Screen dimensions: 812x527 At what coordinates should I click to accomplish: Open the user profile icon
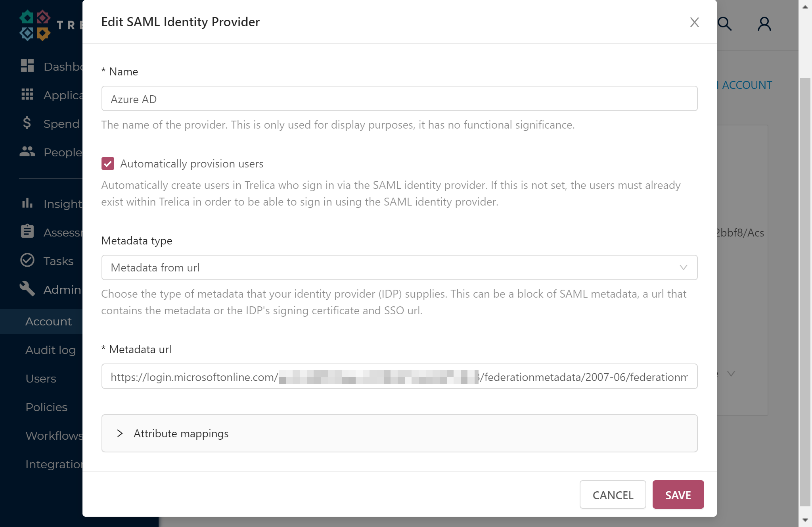point(764,24)
